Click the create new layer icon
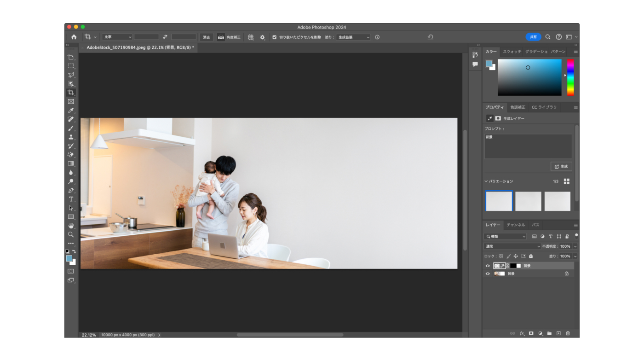The height and width of the screenshot is (338, 644). click(x=558, y=333)
